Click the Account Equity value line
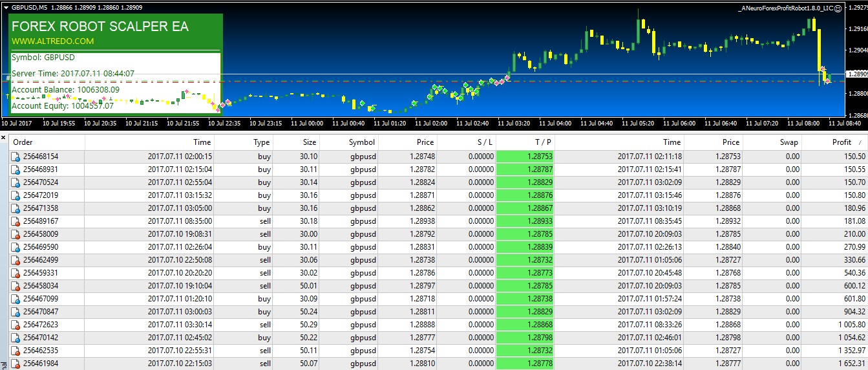 coord(63,105)
